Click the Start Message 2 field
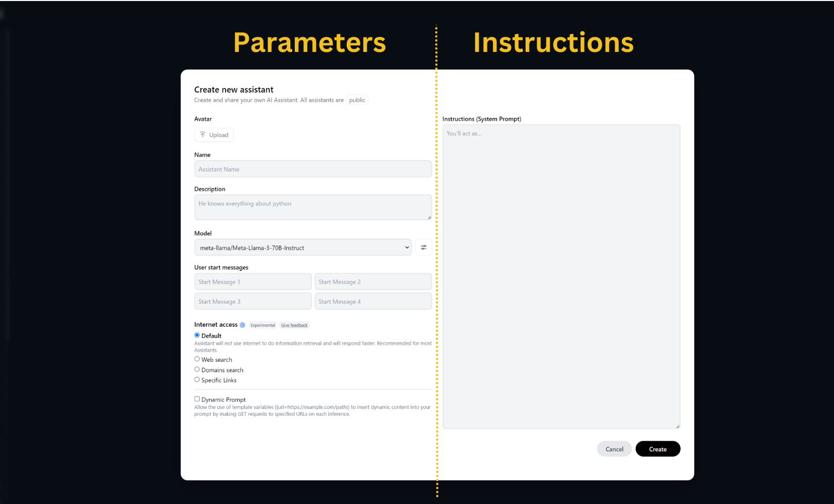The height and width of the screenshot is (504, 834). coord(373,282)
